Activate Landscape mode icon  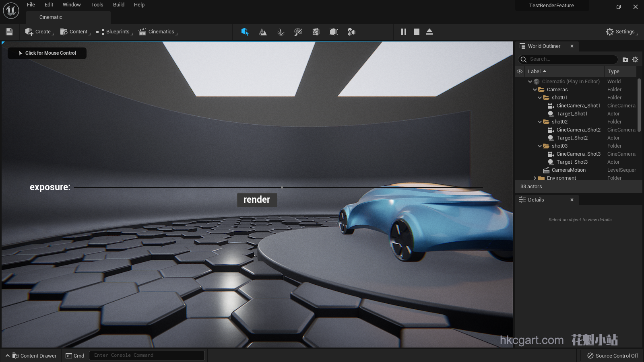(263, 32)
